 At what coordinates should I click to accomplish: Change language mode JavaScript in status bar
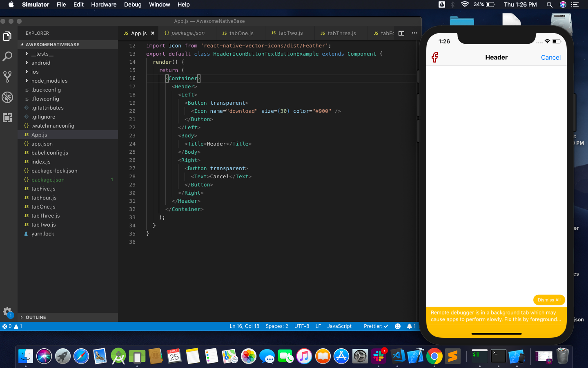tap(339, 326)
